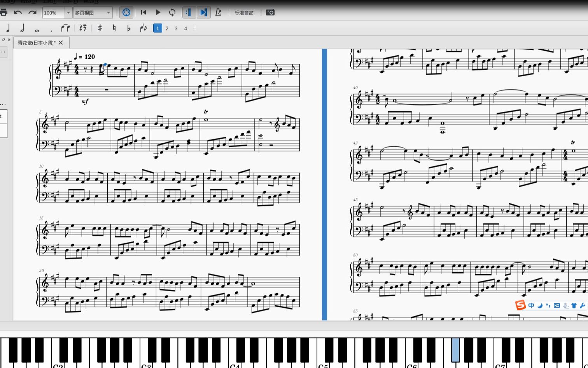Select the tr trill at measure 44
Viewport: 588px width, 368px height.
point(573,143)
